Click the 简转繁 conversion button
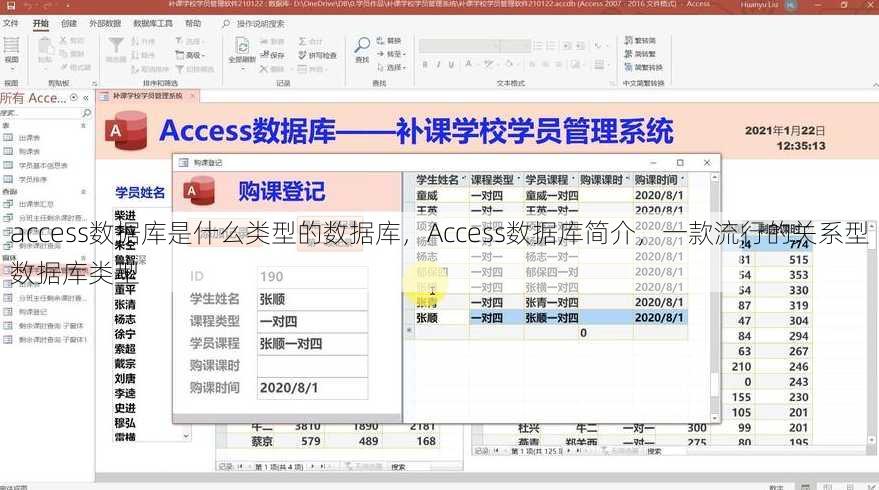Screen dimensions: 879x490 [640, 54]
